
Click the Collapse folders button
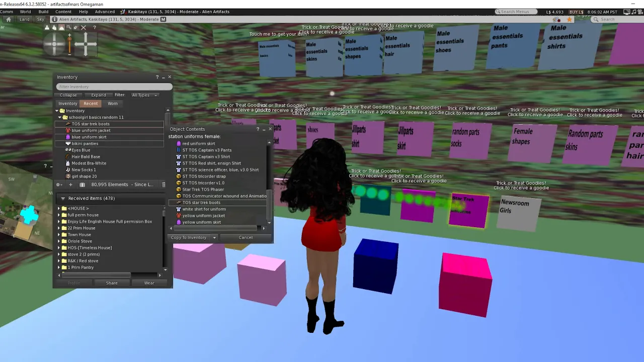click(68, 95)
